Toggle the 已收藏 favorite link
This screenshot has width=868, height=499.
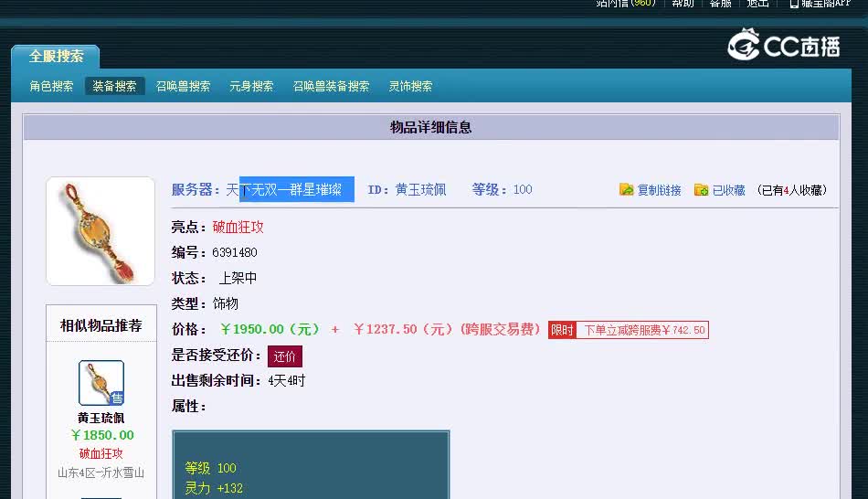click(x=728, y=190)
